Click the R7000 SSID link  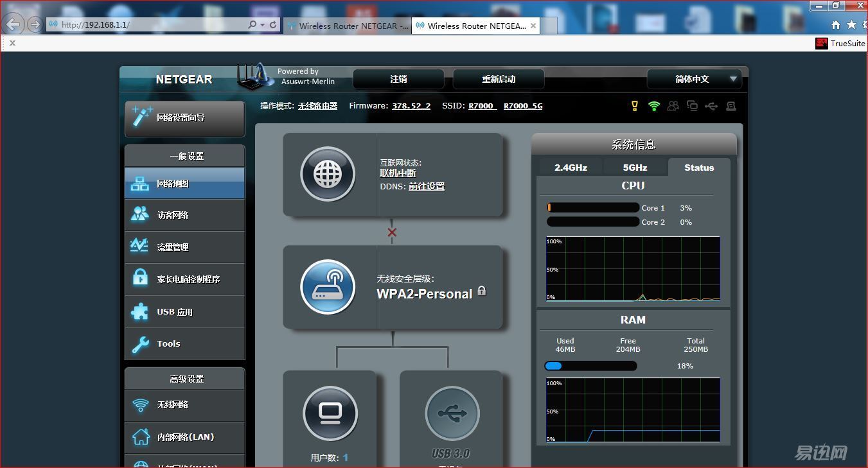point(483,106)
